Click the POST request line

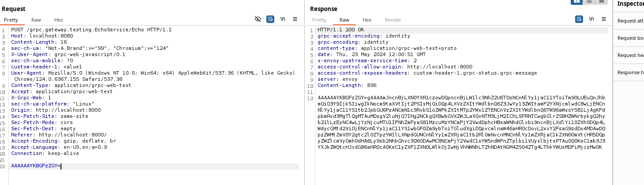click(91, 30)
